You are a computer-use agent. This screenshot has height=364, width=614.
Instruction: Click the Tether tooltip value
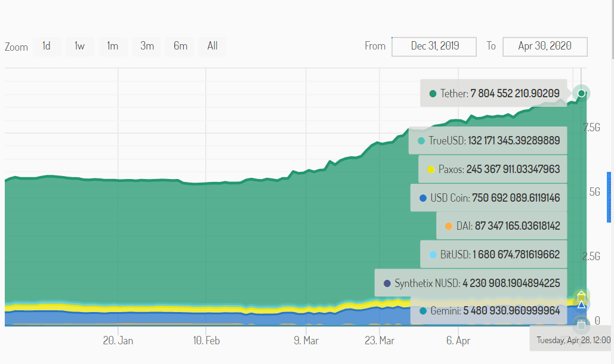tap(515, 94)
